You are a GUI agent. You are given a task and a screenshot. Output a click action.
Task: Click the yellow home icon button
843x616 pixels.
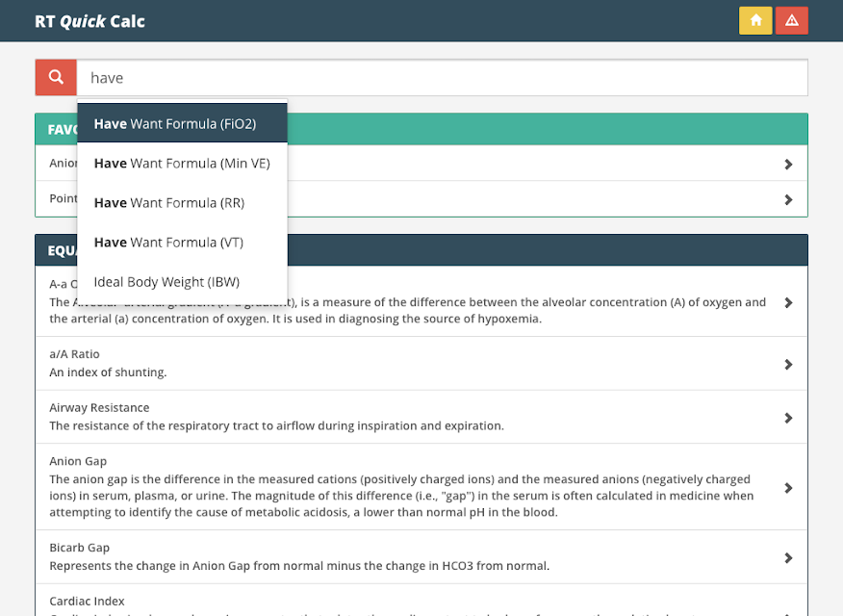[x=755, y=20]
